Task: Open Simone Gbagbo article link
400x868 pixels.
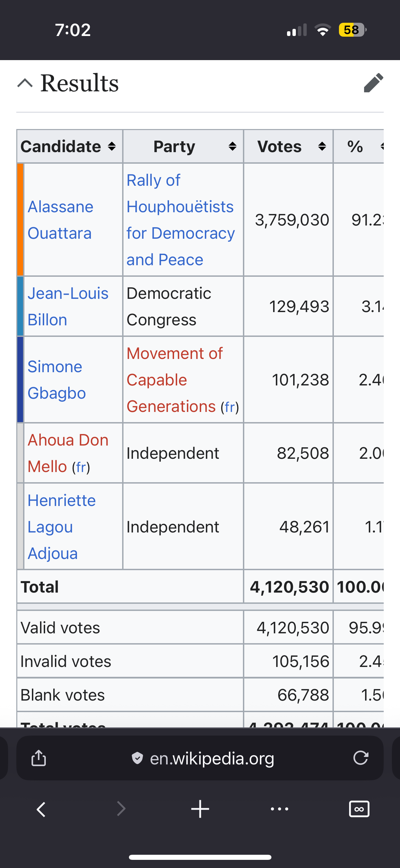Action: [56, 380]
